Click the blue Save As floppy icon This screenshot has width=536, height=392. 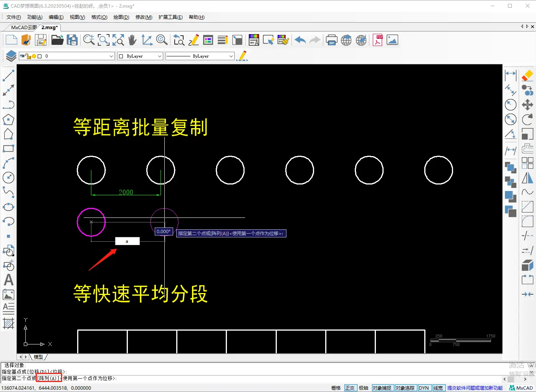click(x=72, y=40)
